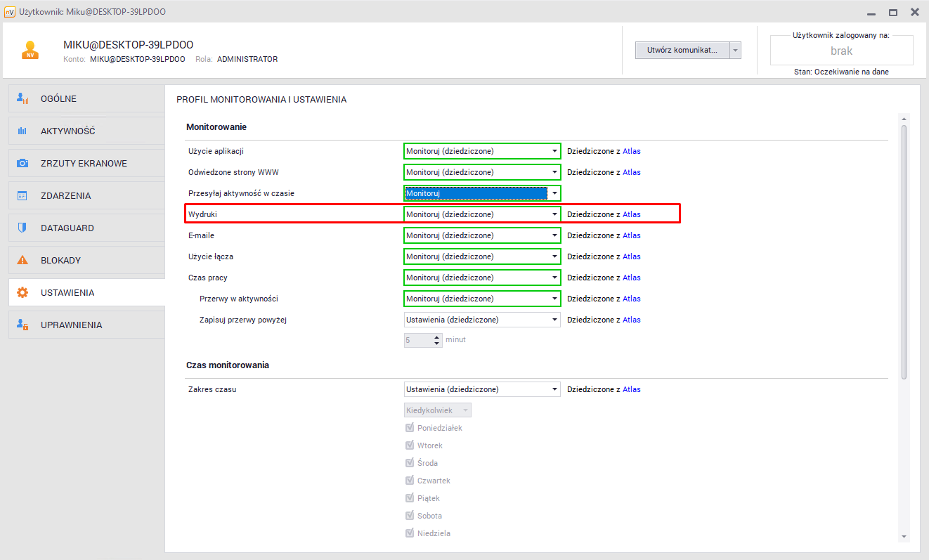Click the Zdarzenia calendar icon
This screenshot has height=560, width=929.
pos(22,196)
